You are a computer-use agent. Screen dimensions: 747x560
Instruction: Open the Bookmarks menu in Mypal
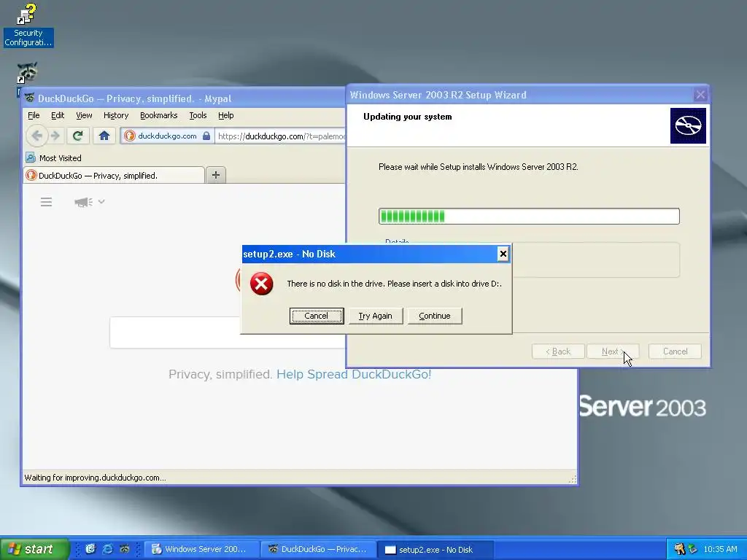pos(158,115)
